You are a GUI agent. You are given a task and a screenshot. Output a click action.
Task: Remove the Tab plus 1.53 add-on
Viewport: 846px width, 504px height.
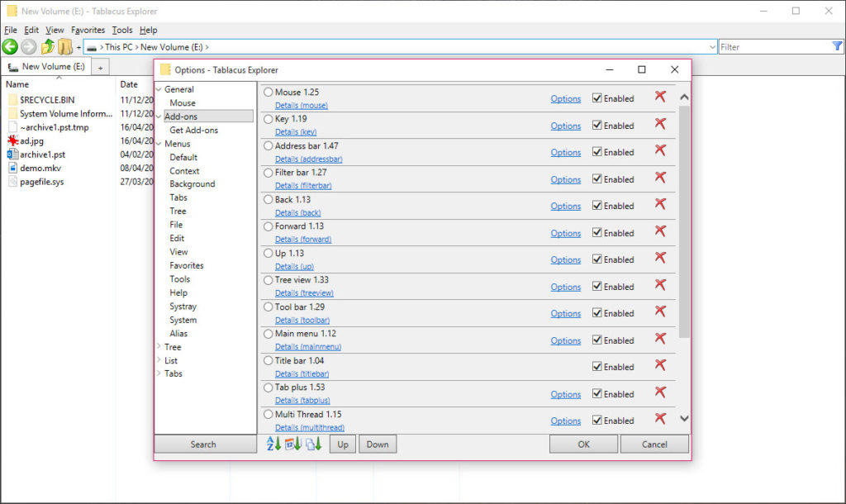(660, 392)
